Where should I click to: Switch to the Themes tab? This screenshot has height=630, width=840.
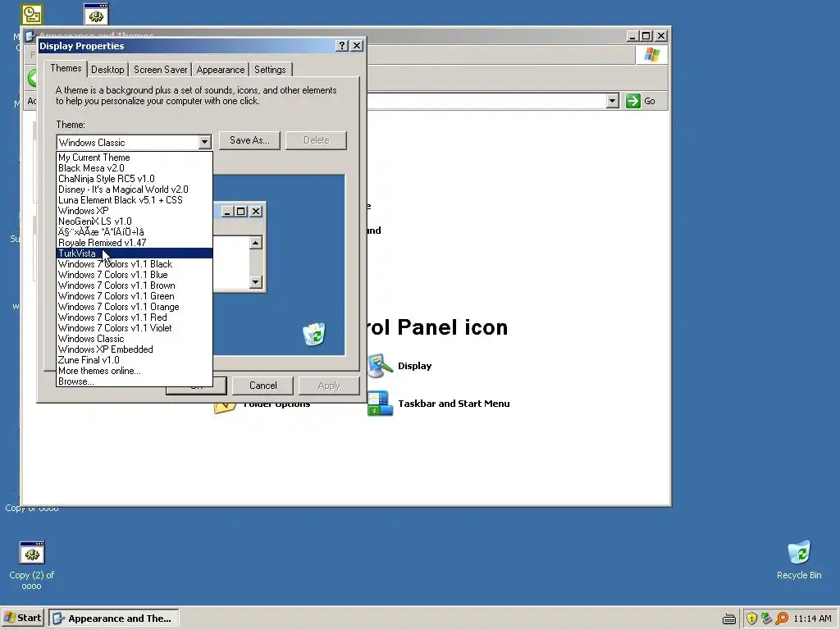point(66,69)
